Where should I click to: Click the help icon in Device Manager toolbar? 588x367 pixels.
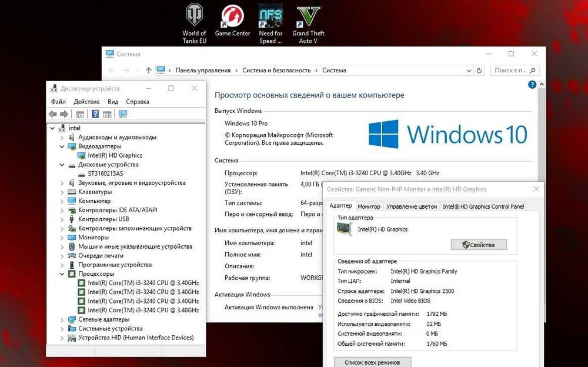(x=95, y=114)
